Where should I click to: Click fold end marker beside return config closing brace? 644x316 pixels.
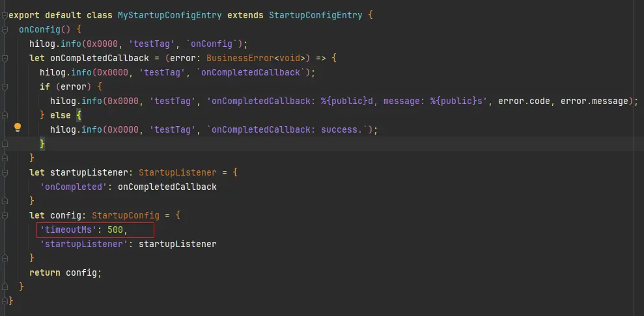(4, 287)
